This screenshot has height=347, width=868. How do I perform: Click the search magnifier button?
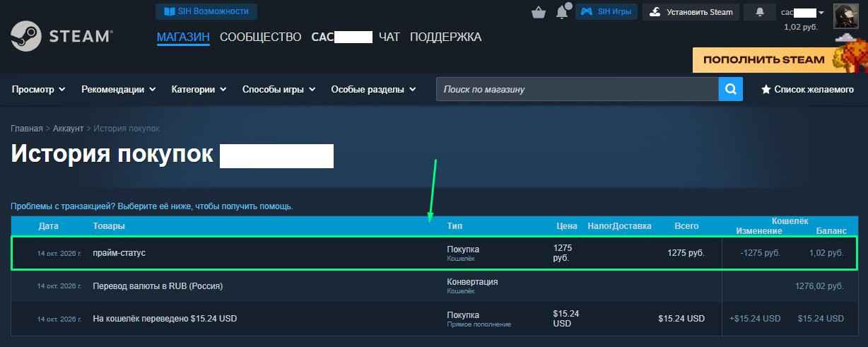731,90
